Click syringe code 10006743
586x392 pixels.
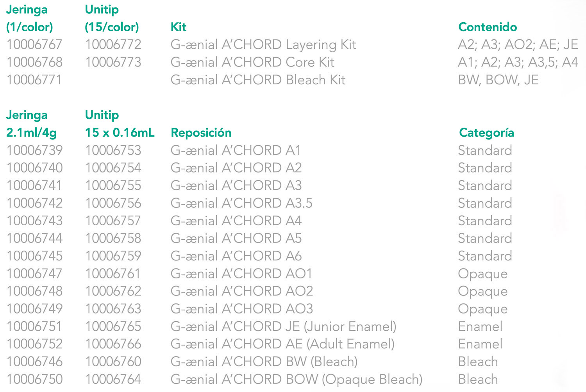(x=34, y=221)
